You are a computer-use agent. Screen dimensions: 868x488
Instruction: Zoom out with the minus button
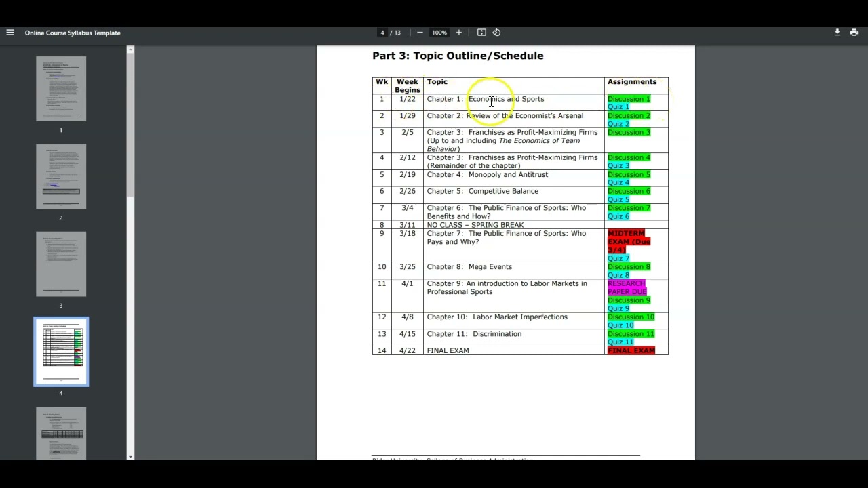pos(420,33)
